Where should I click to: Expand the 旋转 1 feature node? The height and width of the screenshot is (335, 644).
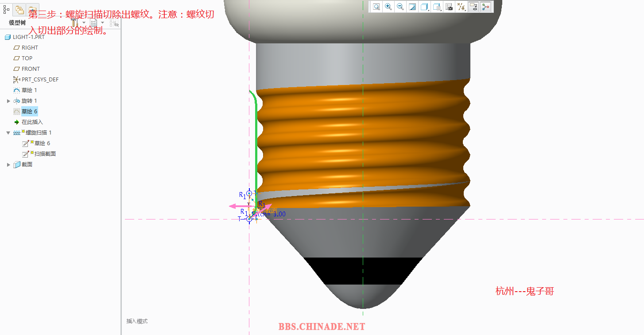click(8, 101)
